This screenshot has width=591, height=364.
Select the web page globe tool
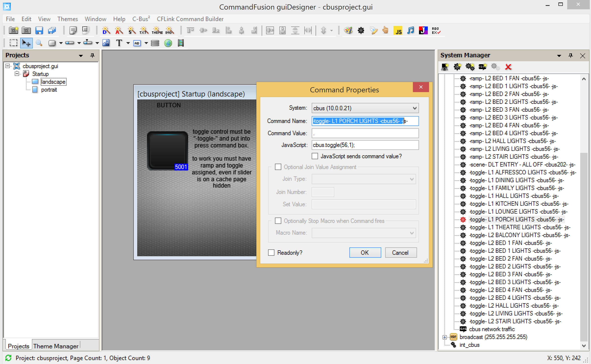pos(168,43)
